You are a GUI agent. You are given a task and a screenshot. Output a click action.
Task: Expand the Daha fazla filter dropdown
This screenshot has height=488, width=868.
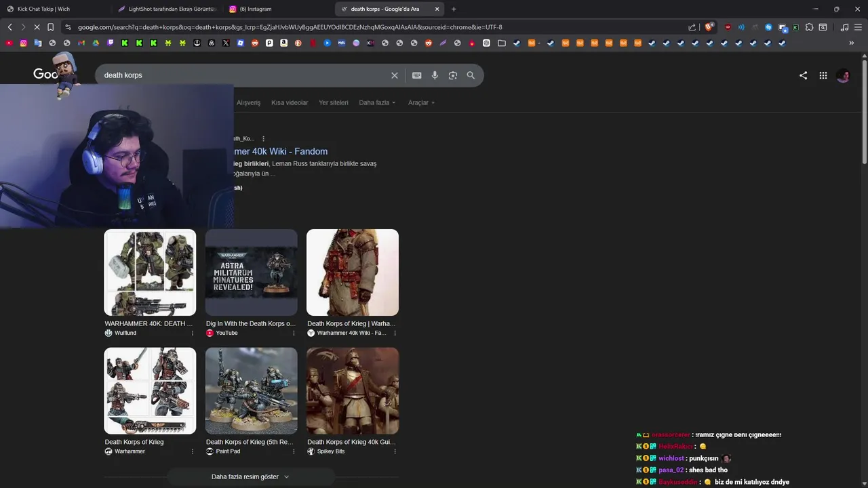[x=377, y=102]
